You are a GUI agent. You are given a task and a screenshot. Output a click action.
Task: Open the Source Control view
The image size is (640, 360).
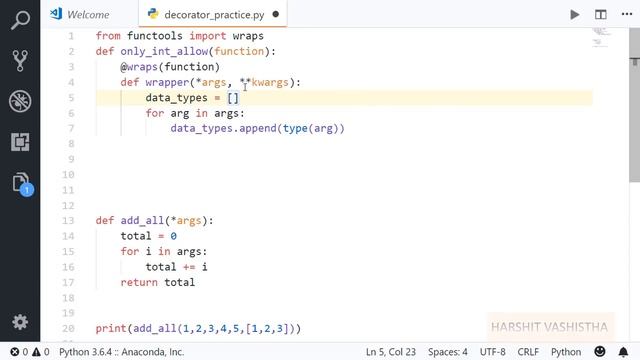click(20, 60)
